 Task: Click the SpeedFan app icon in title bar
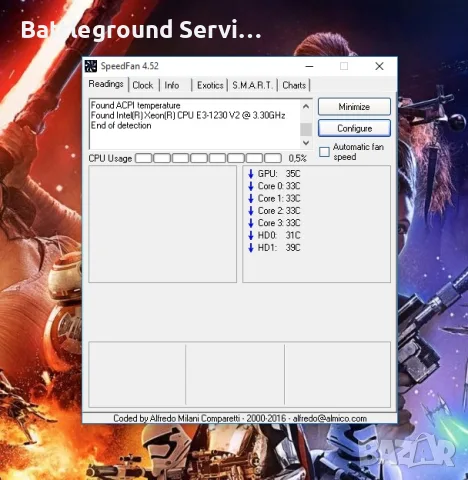pos(91,66)
